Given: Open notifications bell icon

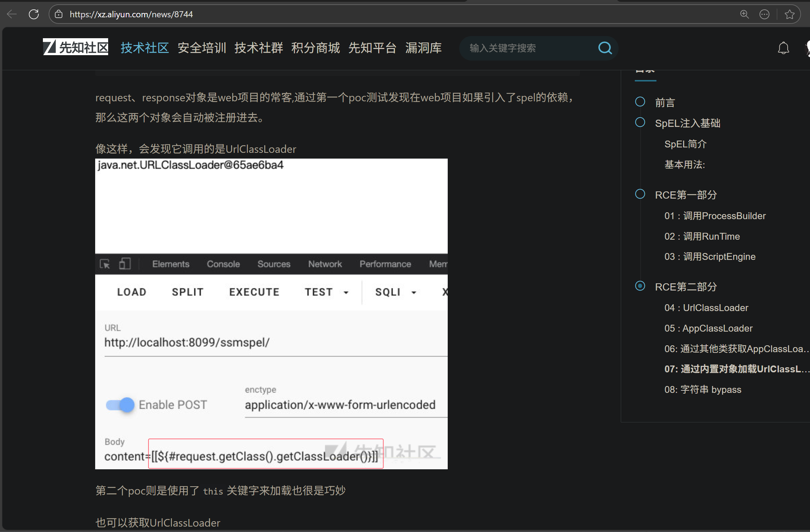Looking at the screenshot, I should [783, 48].
